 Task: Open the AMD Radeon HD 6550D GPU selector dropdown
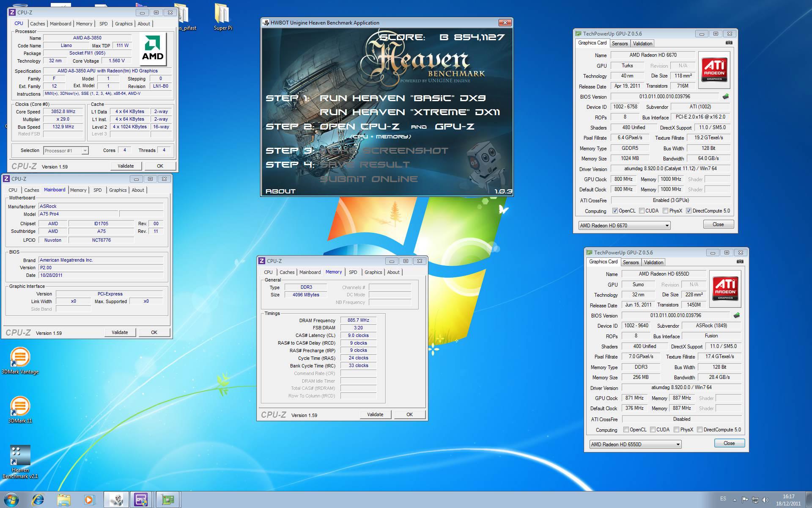point(635,444)
